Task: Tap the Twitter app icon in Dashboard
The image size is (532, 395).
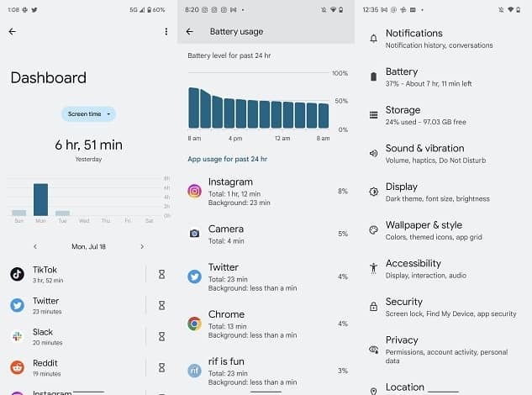Action: 17,305
